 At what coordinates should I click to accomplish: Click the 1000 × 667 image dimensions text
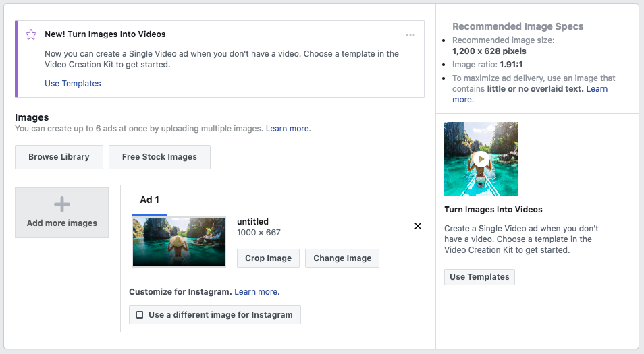pos(259,233)
